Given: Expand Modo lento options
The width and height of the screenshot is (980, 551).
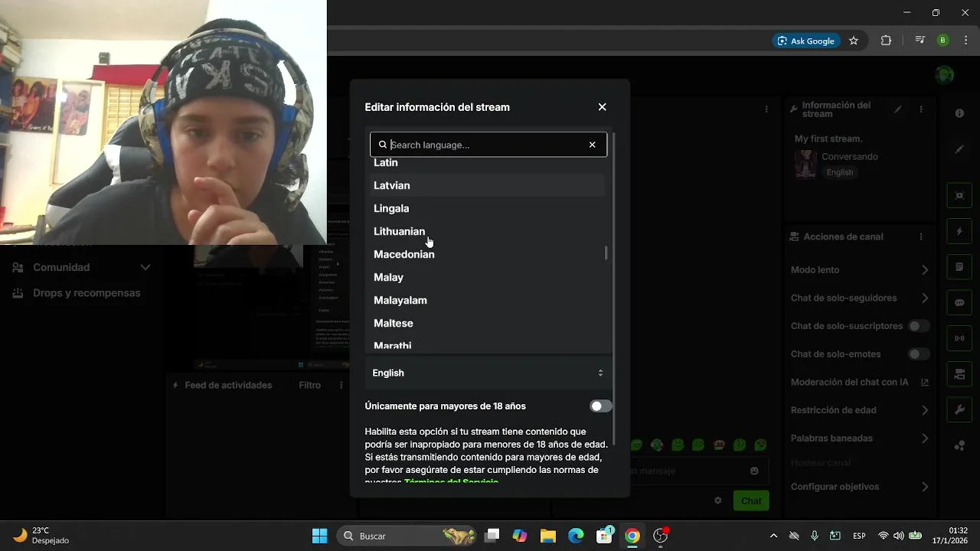Looking at the screenshot, I should coord(925,270).
